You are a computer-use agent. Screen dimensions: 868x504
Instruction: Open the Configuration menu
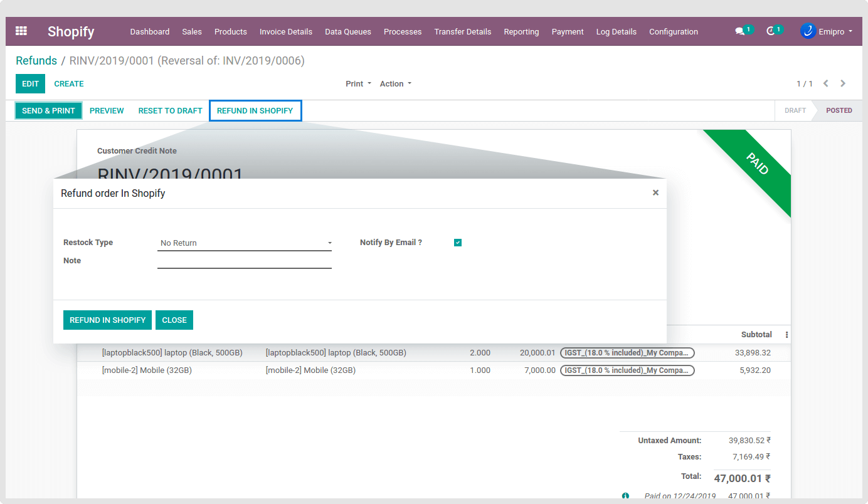(x=673, y=31)
